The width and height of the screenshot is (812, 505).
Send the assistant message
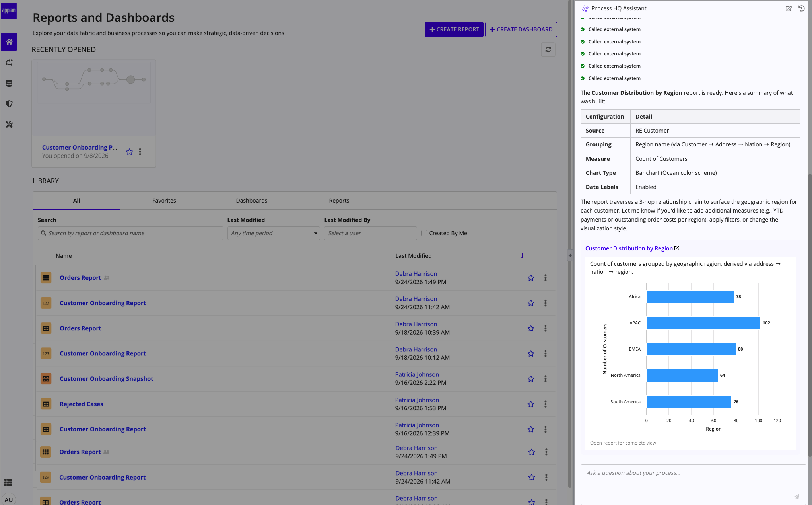pyautogui.click(x=796, y=496)
